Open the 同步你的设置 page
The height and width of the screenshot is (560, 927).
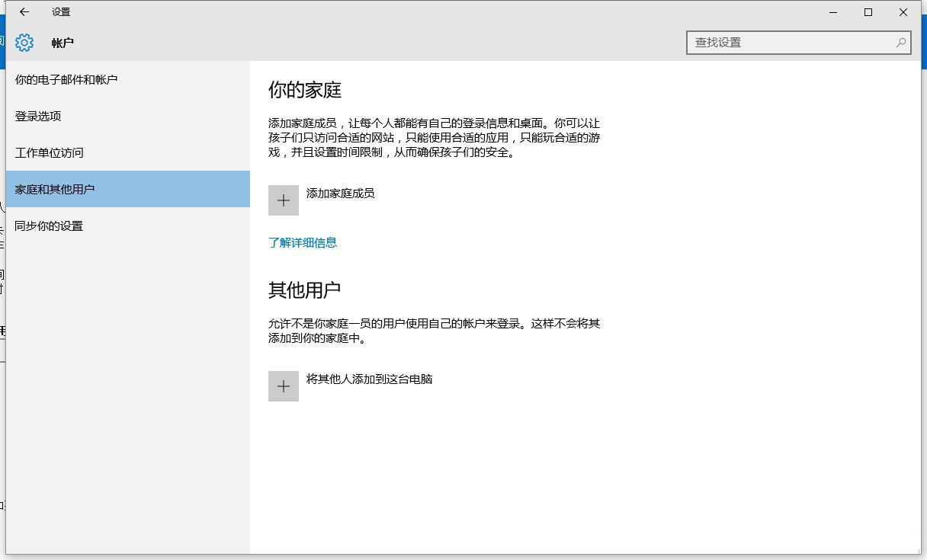coord(49,226)
